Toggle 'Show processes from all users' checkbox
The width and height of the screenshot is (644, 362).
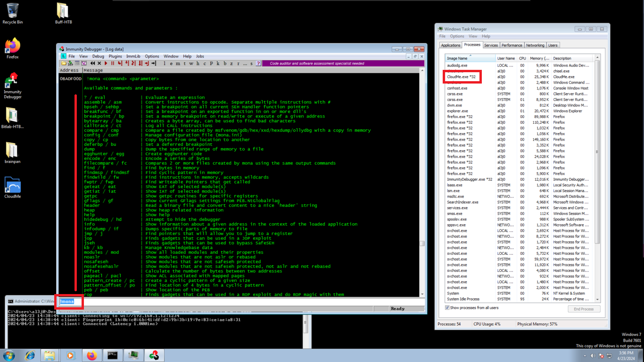pos(447,308)
